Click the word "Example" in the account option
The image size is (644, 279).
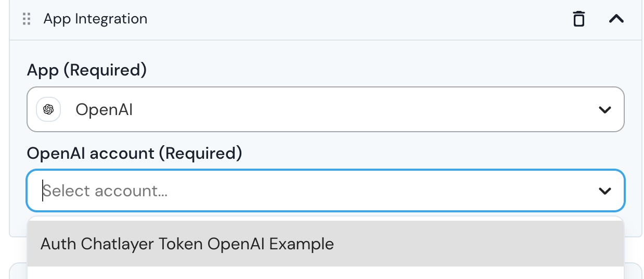[x=301, y=244]
